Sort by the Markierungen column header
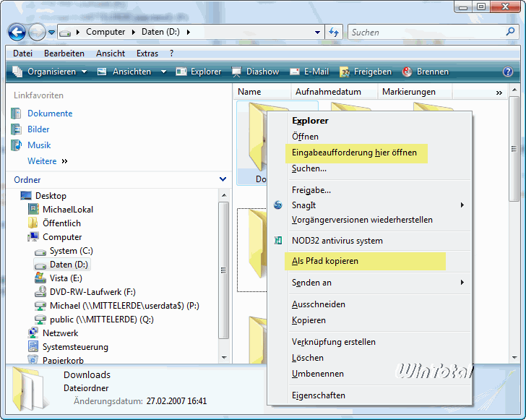526x420 pixels. point(415,92)
